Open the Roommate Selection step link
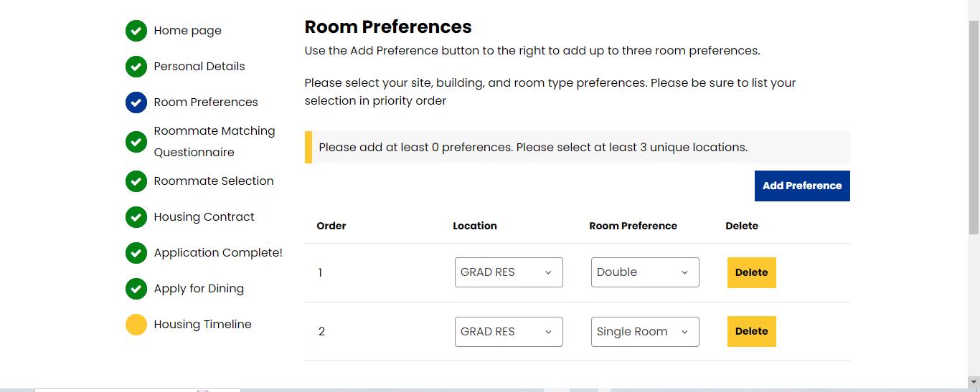The image size is (980, 392). tap(213, 181)
